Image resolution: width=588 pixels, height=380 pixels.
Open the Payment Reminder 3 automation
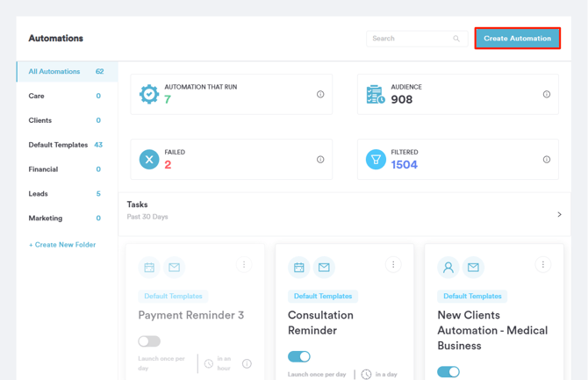pos(190,315)
